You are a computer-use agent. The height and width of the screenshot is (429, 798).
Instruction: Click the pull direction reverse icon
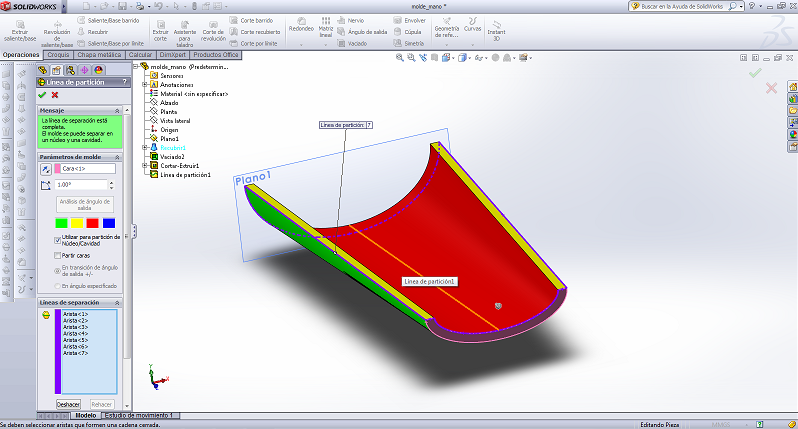pos(46,169)
